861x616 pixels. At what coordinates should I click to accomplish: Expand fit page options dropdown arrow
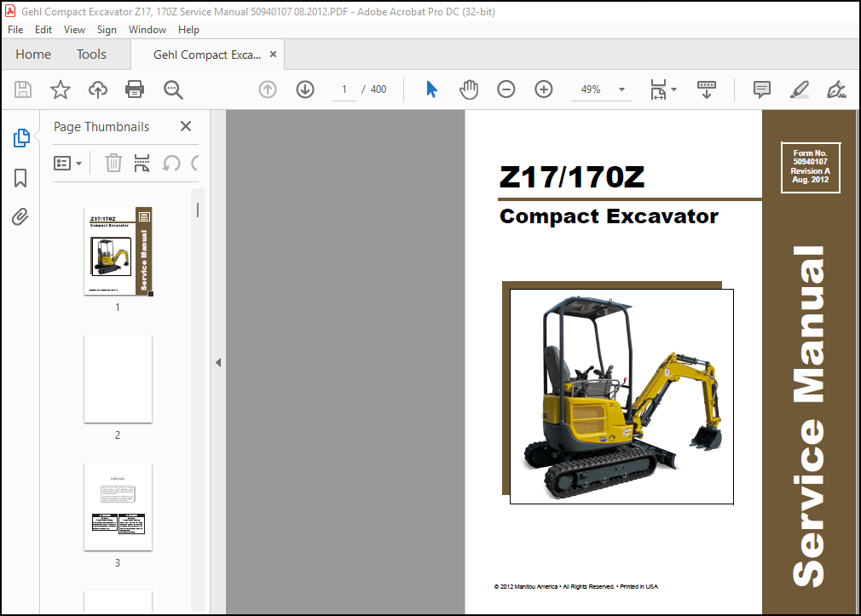point(673,89)
